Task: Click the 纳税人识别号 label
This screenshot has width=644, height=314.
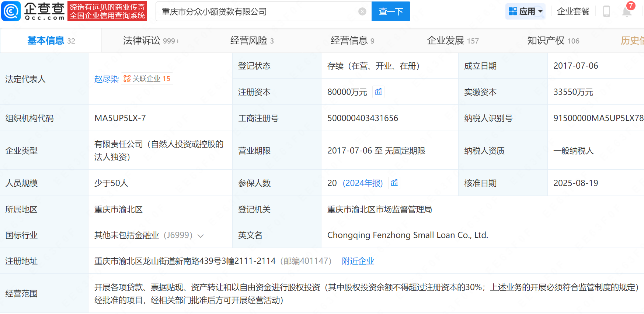Action: 488,118
